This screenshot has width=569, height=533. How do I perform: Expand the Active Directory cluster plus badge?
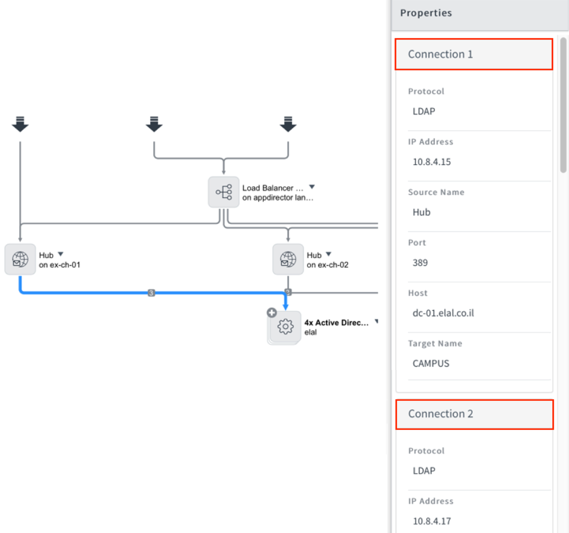(x=271, y=312)
